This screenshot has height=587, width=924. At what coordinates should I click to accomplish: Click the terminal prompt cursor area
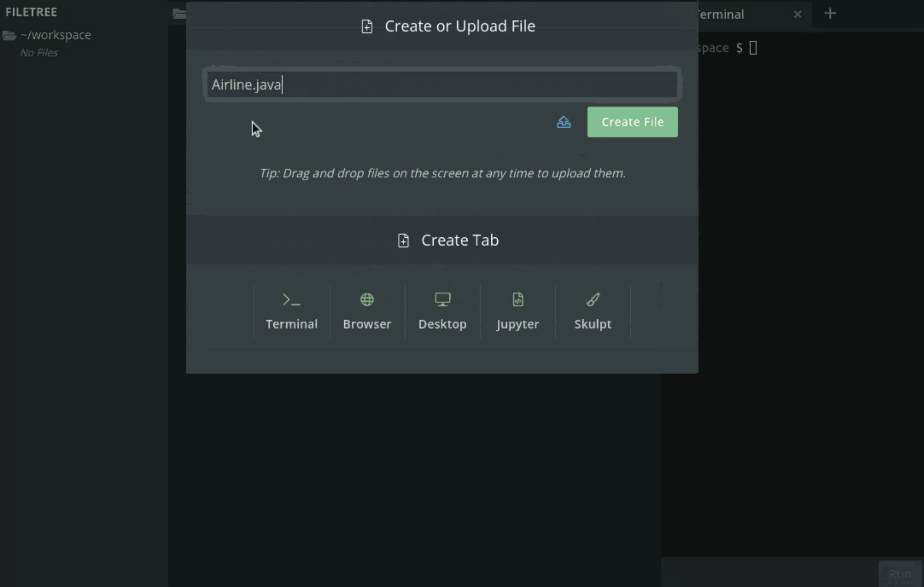coord(753,48)
